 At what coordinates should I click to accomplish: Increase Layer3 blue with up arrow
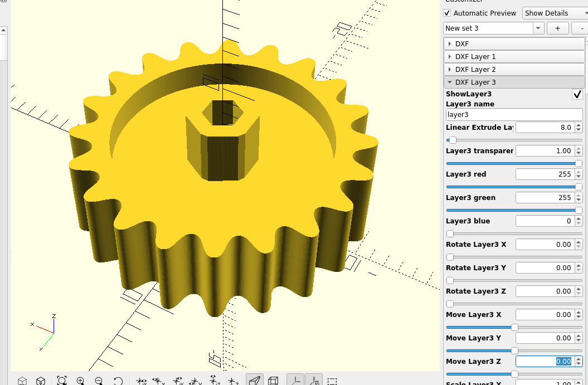(x=579, y=219)
